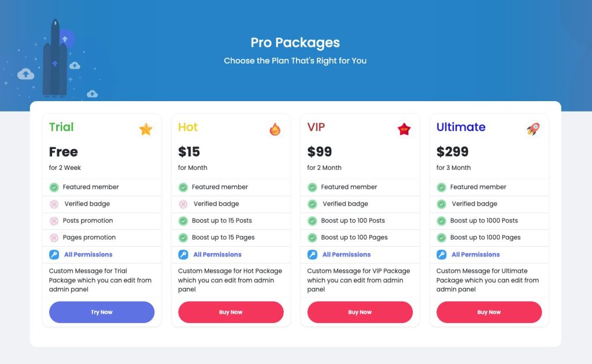Click the red cross beside Hot Verified badge
This screenshot has height=364, width=592.
coord(183,204)
